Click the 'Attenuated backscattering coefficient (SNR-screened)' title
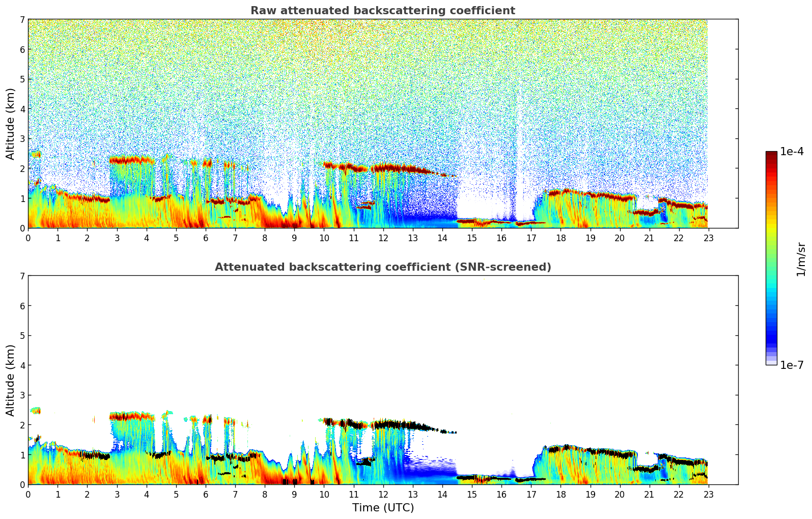The image size is (812, 519). click(x=383, y=267)
